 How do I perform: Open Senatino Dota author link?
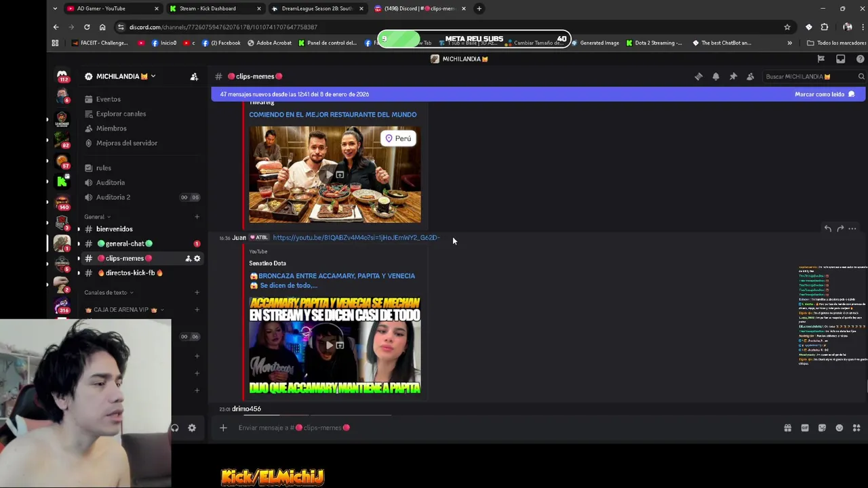tap(267, 263)
